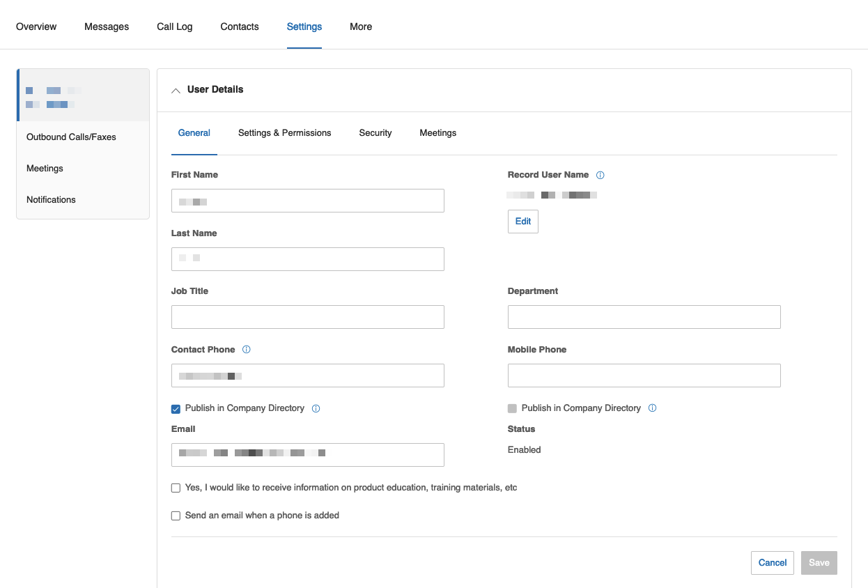Click the Department input field
Image resolution: width=868 pixels, height=588 pixels.
644,317
